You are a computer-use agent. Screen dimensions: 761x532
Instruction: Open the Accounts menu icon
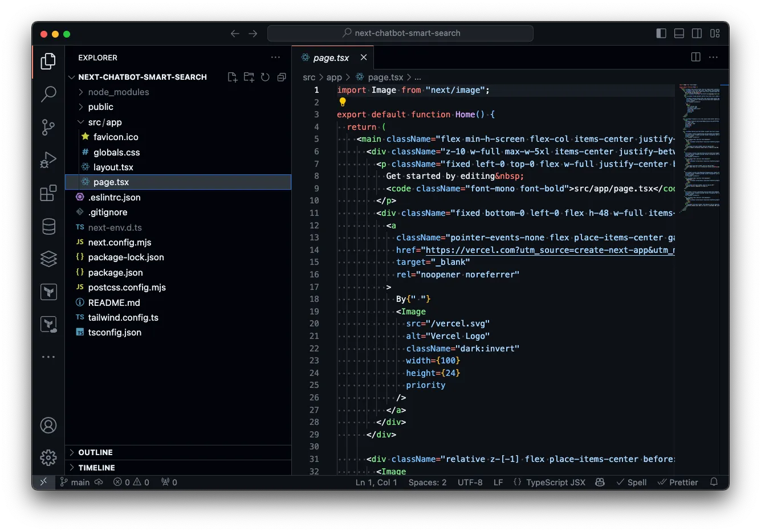pos(48,425)
